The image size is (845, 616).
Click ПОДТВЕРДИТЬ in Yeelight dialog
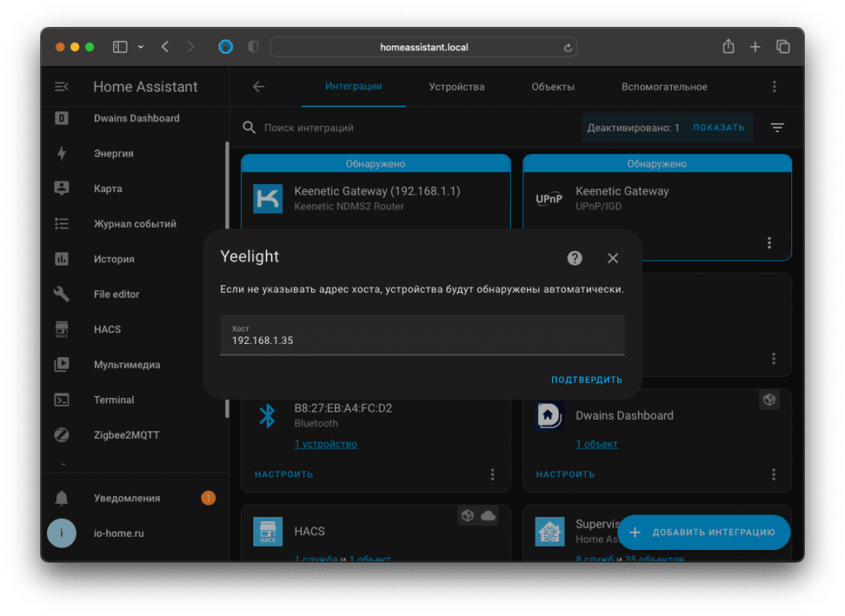click(x=587, y=379)
